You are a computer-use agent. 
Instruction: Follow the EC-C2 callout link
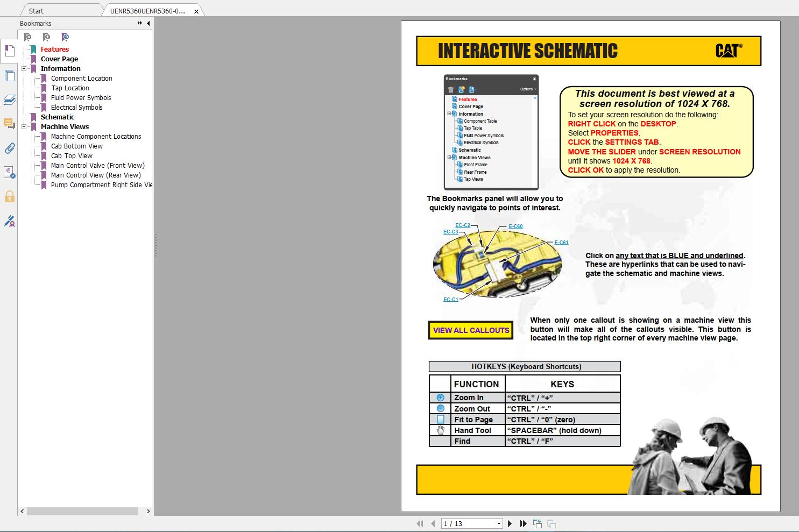pos(463,225)
